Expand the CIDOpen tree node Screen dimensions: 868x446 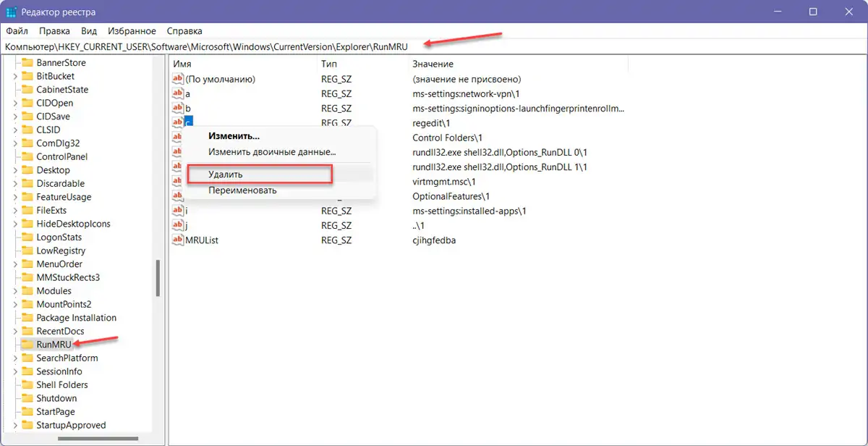pyautogui.click(x=15, y=103)
